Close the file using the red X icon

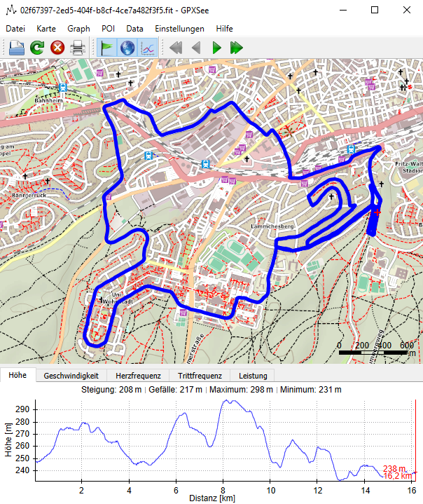57,48
